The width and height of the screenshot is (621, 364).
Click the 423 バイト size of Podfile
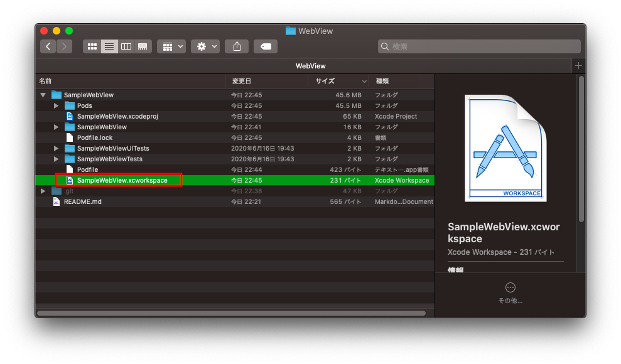pyautogui.click(x=346, y=169)
